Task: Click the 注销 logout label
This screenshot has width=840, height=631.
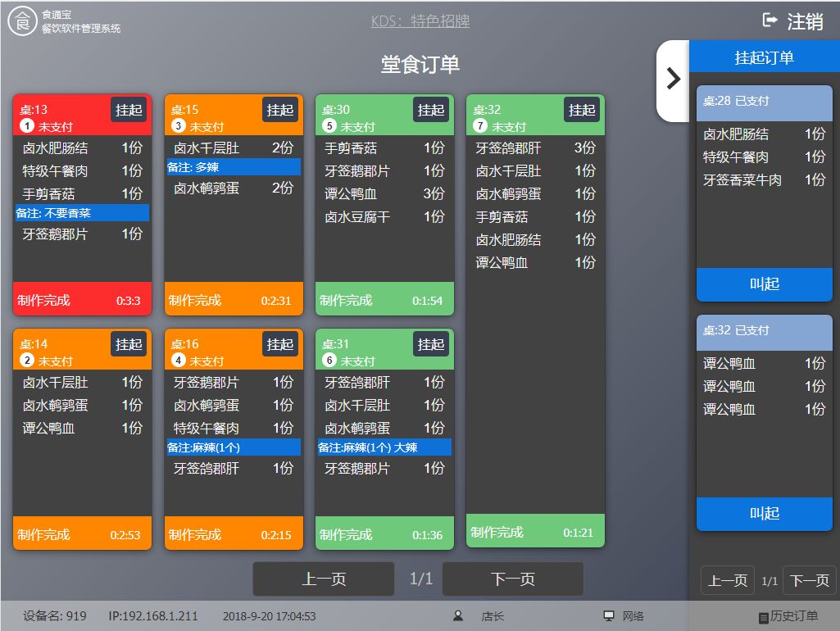Action: pyautogui.click(x=806, y=21)
